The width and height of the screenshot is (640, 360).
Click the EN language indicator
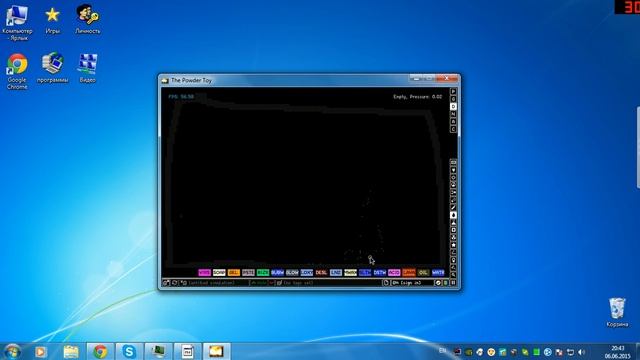coord(442,351)
